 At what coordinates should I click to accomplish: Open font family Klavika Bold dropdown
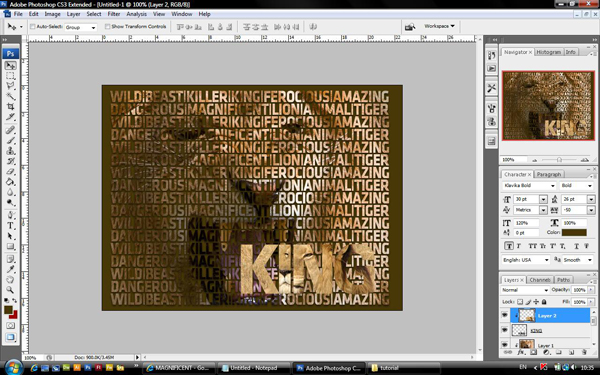pyautogui.click(x=529, y=186)
